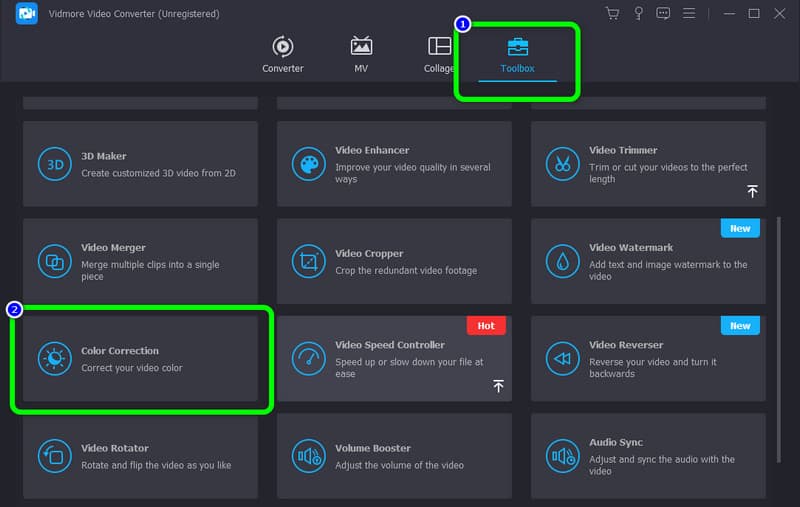The image size is (800, 507).
Task: Open the Video Reverser rewind icon
Action: tap(563, 359)
